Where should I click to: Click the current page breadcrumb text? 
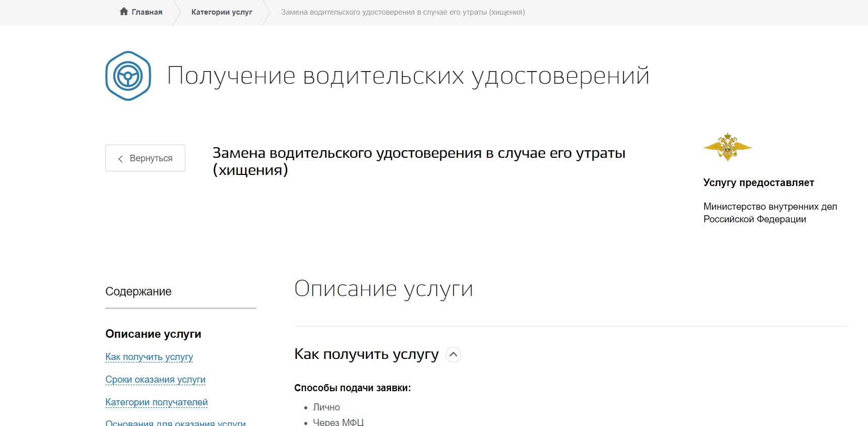(x=403, y=12)
